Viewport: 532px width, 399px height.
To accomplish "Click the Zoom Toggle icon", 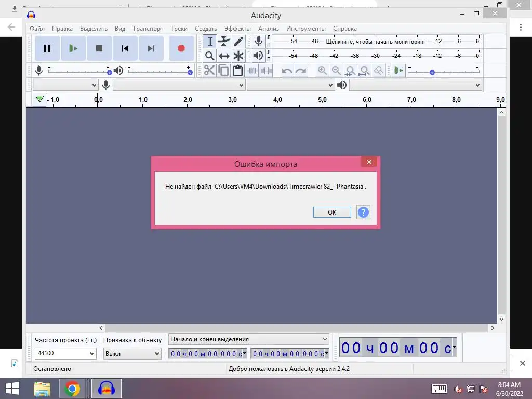I will pyautogui.click(x=378, y=71).
